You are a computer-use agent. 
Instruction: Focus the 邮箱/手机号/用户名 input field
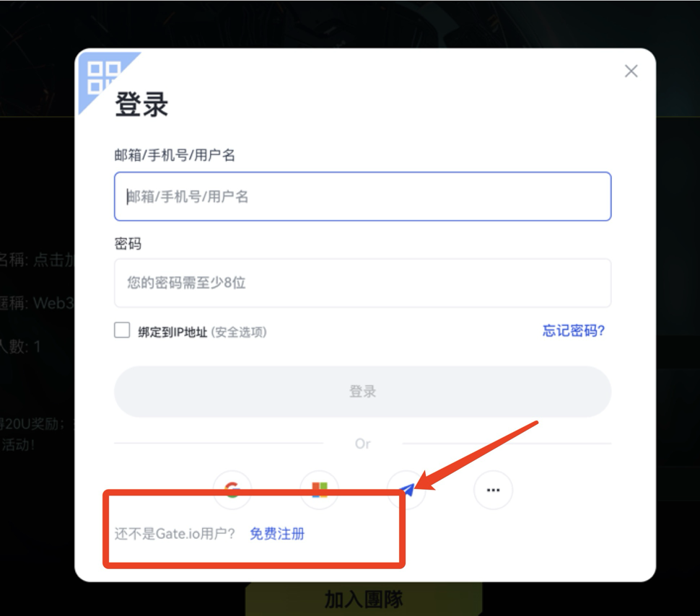(x=362, y=196)
